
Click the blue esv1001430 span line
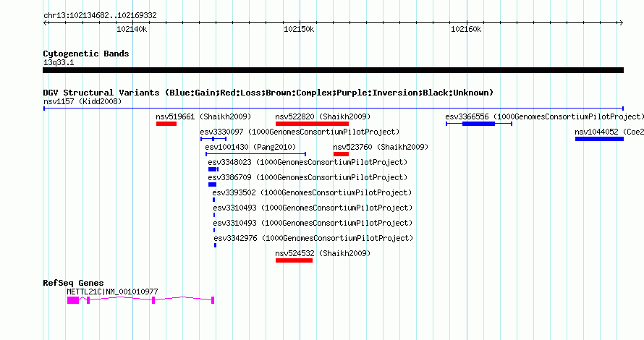click(x=255, y=154)
